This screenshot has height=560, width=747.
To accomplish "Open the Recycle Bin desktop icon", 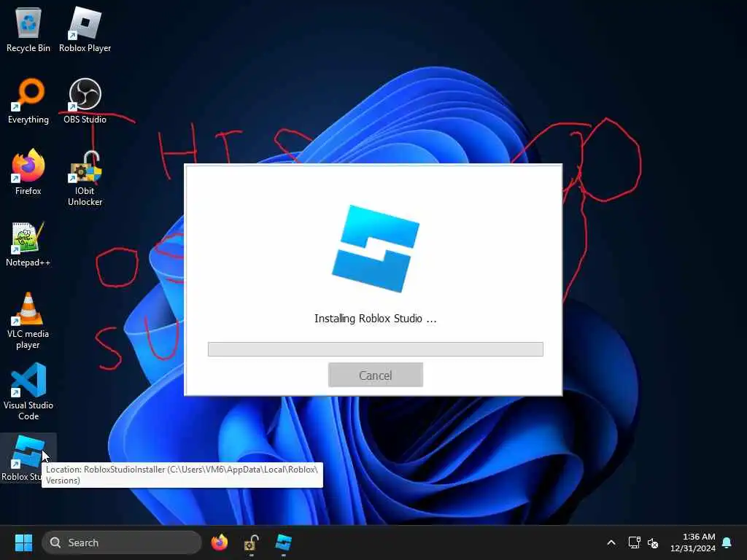I will pyautogui.click(x=28, y=29).
